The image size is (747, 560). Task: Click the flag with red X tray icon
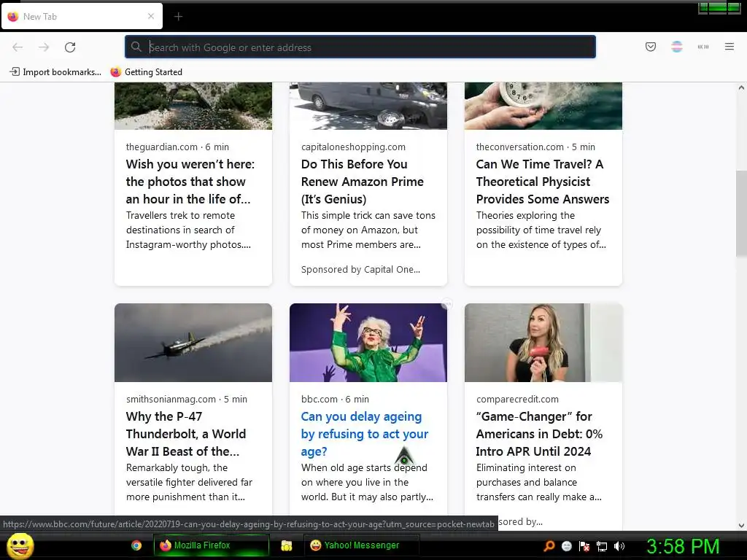(584, 546)
